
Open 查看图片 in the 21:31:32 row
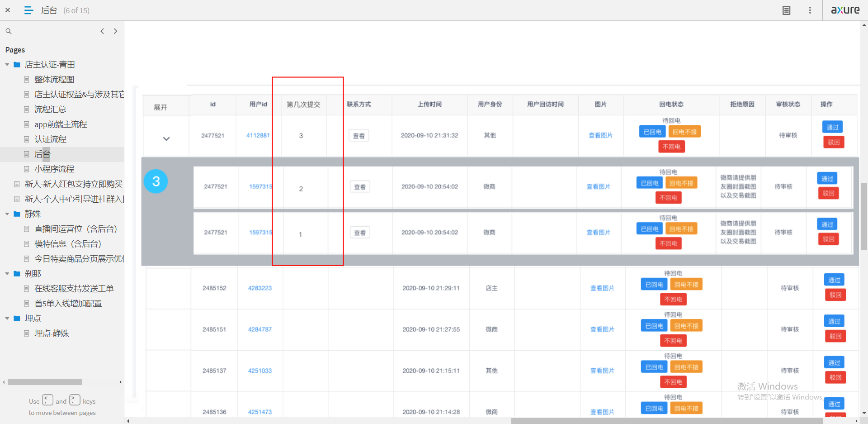600,135
